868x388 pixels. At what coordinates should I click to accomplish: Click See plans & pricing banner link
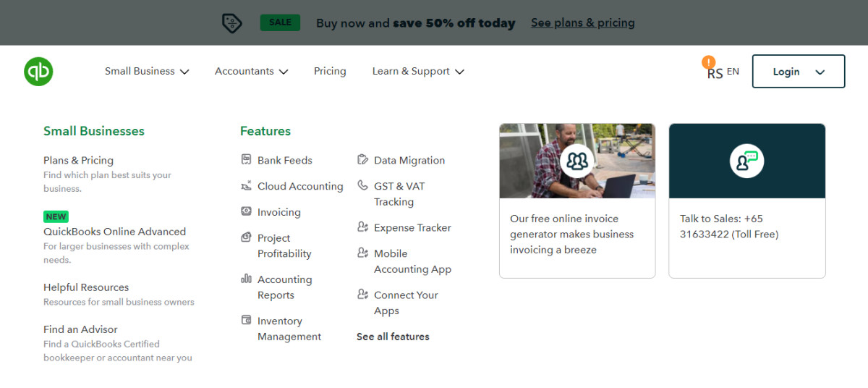click(x=583, y=22)
